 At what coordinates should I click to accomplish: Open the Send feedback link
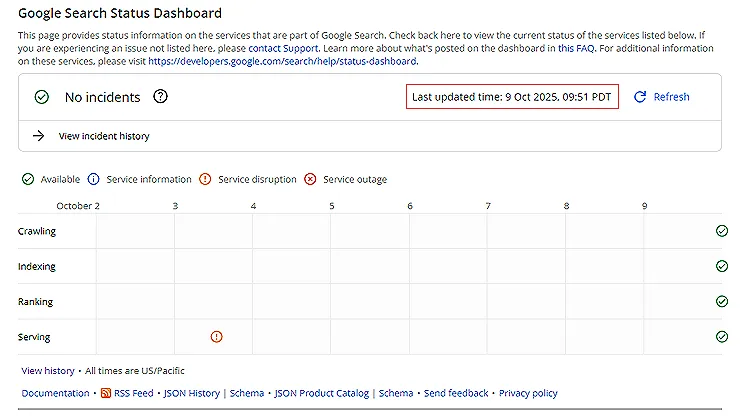[x=456, y=393]
